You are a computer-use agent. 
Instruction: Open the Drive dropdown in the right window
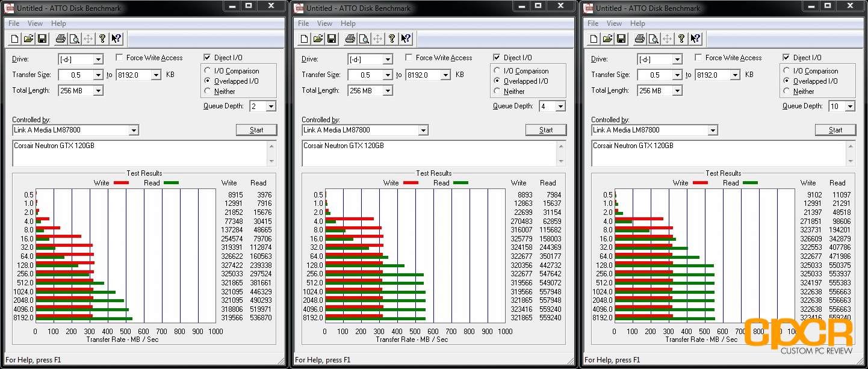click(677, 60)
